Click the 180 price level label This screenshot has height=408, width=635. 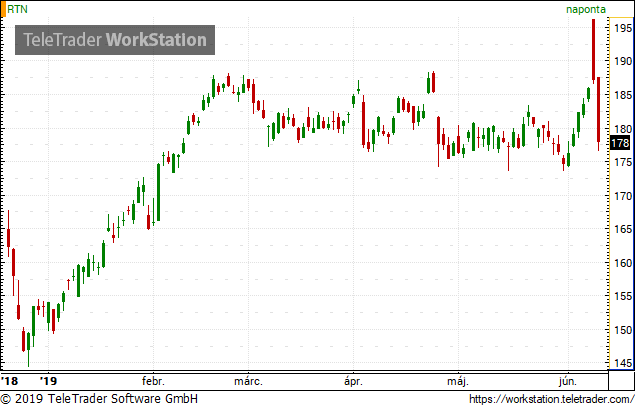click(623, 129)
